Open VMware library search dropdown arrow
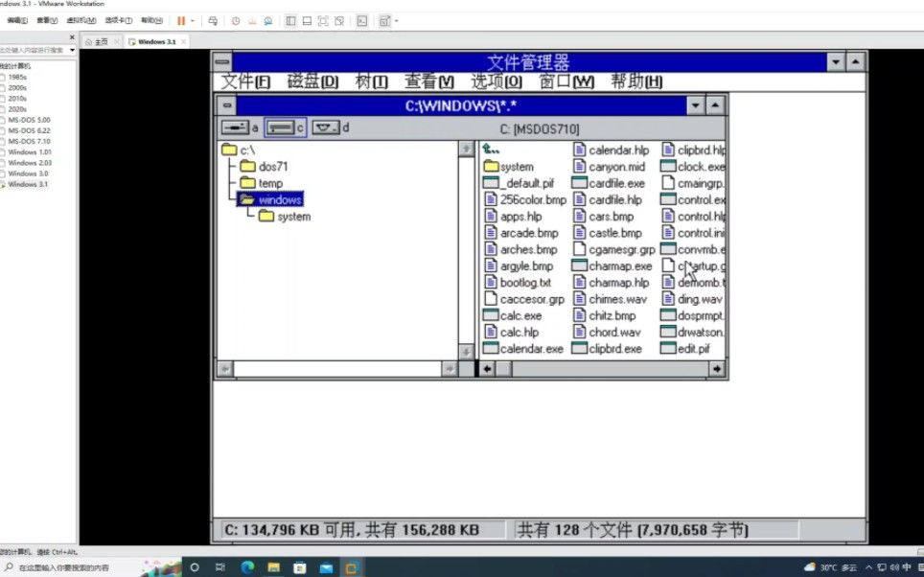 pos(73,50)
